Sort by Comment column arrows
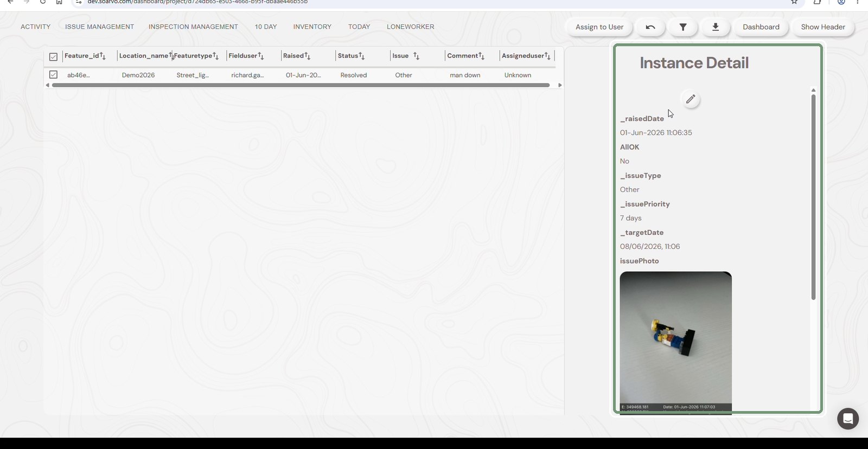 [482, 56]
